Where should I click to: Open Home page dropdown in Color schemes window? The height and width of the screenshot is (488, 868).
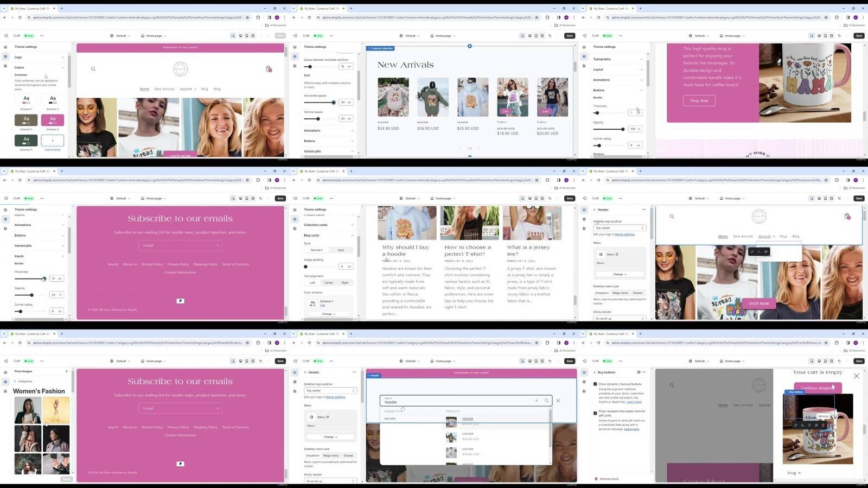[x=154, y=36]
